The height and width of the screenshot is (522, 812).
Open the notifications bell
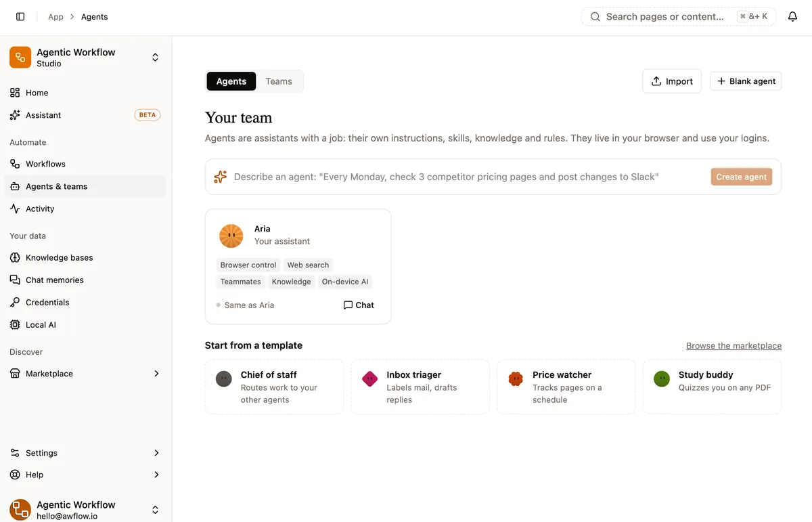793,17
